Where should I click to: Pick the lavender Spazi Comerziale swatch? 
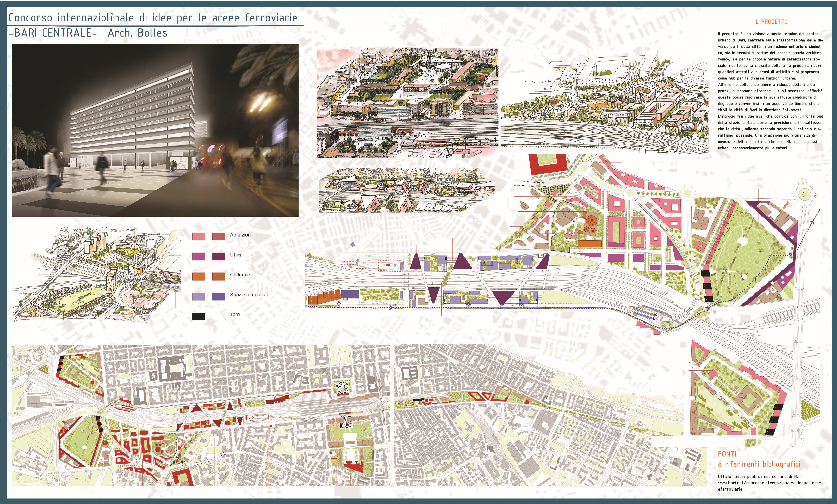pos(199,296)
